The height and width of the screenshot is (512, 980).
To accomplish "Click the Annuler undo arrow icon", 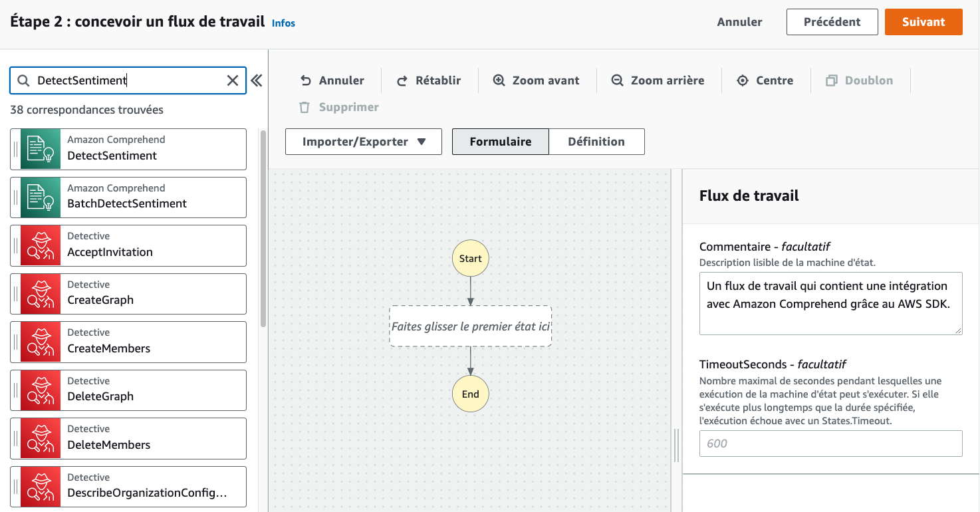I will click(306, 80).
